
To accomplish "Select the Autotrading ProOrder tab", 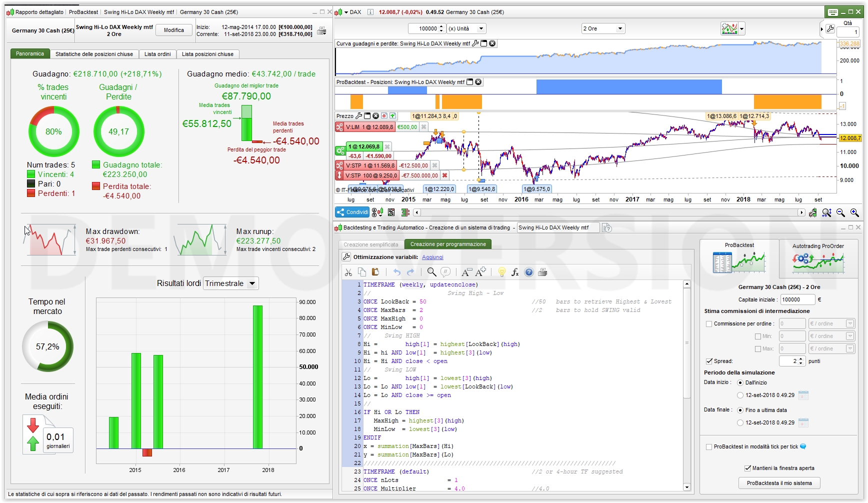I will click(x=818, y=259).
